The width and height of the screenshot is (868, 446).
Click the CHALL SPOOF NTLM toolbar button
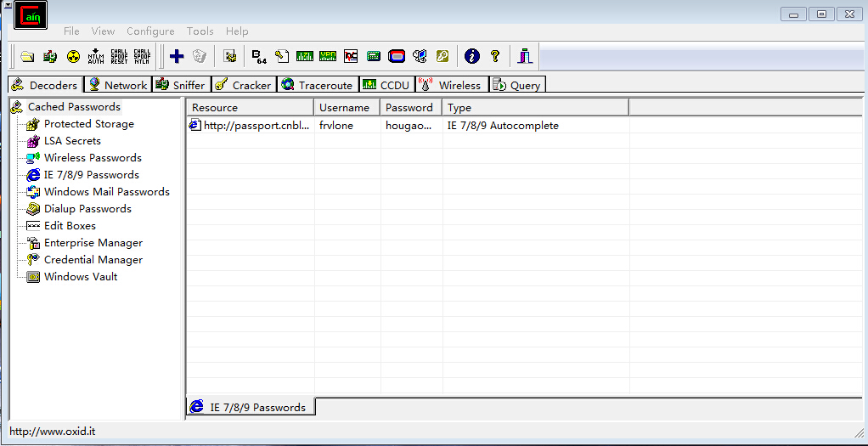point(143,56)
